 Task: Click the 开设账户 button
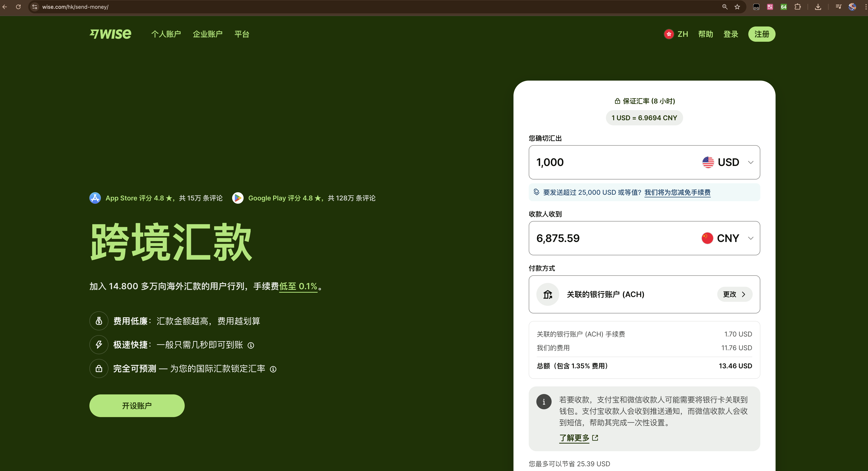click(137, 406)
